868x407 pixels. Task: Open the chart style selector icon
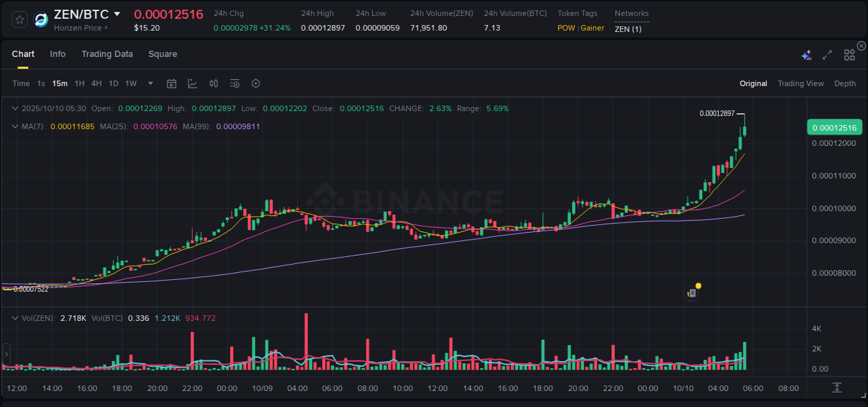193,83
